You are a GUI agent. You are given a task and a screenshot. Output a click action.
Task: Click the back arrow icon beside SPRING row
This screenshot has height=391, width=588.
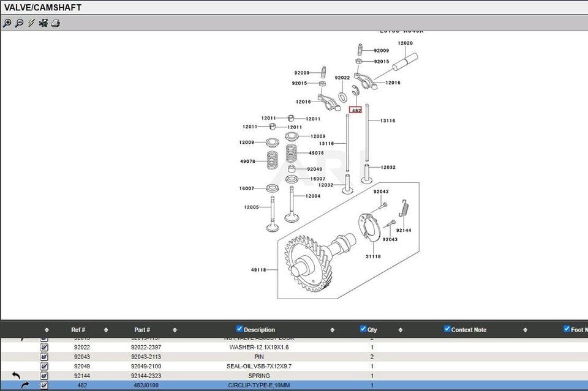coord(17,376)
